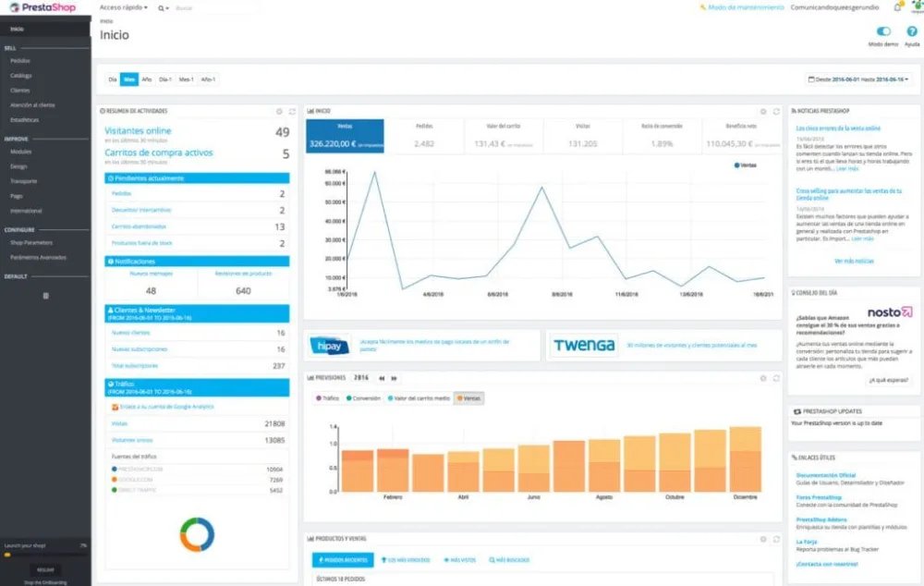Select the Visitas KPI tile

click(x=583, y=136)
